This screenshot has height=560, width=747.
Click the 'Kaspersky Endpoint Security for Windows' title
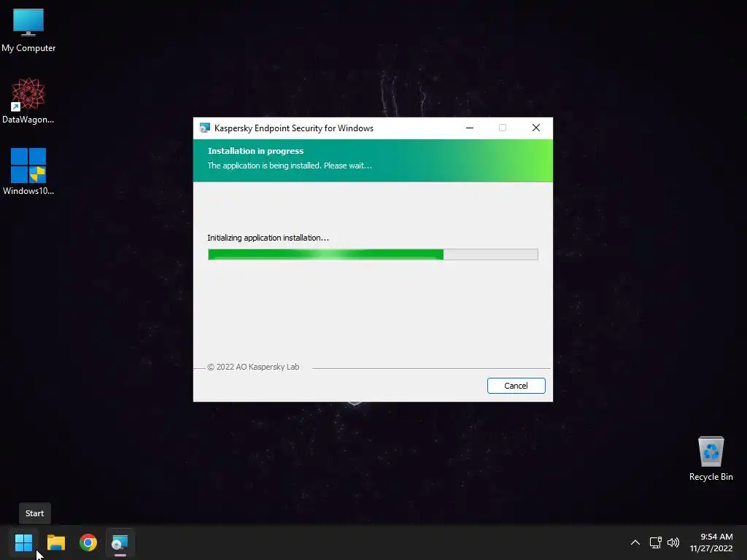point(294,128)
